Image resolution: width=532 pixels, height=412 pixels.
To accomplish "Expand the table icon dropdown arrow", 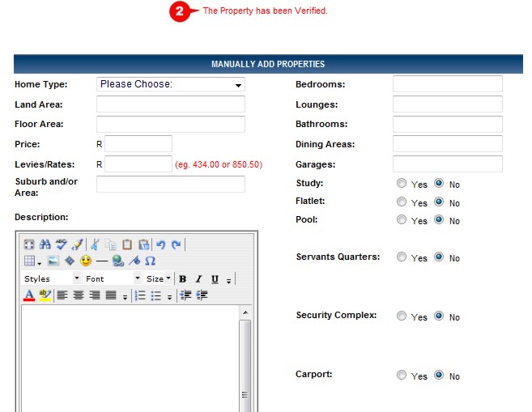I will click(x=40, y=264).
